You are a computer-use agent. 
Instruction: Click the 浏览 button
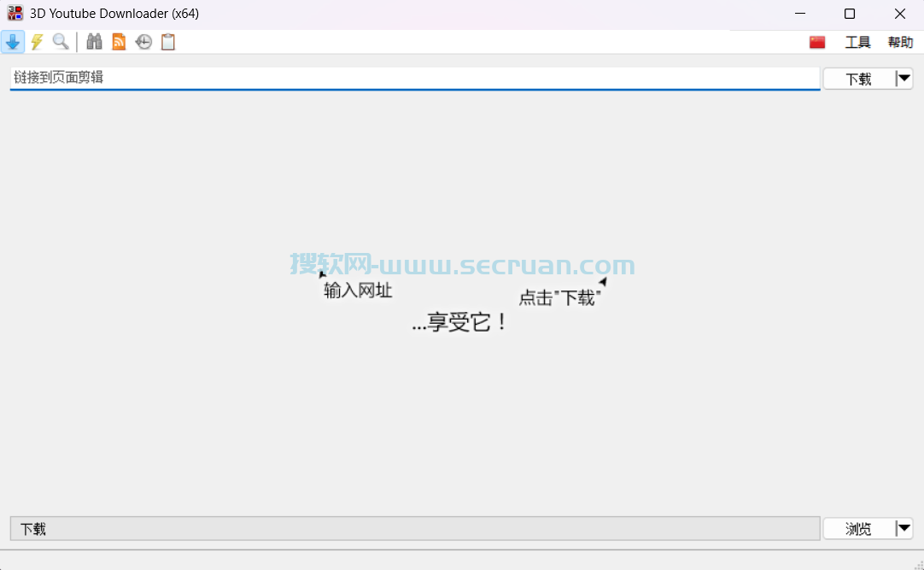tap(858, 529)
